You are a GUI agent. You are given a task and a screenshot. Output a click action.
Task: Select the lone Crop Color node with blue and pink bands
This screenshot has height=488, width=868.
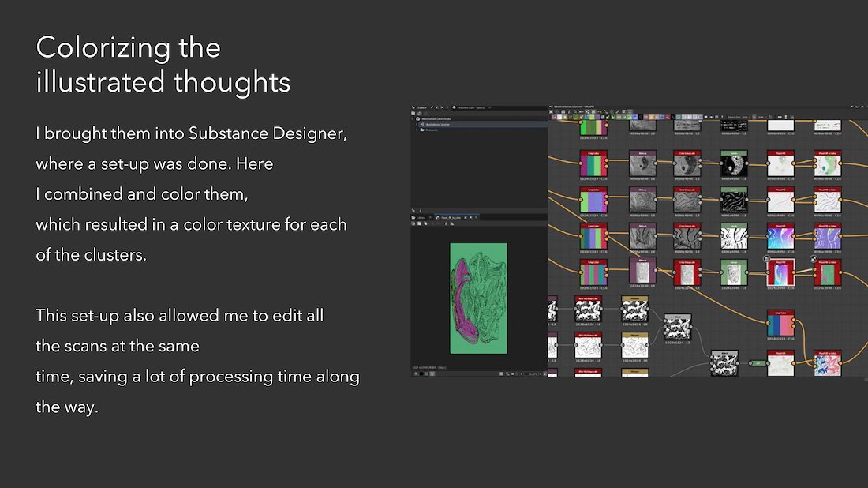coord(780,324)
